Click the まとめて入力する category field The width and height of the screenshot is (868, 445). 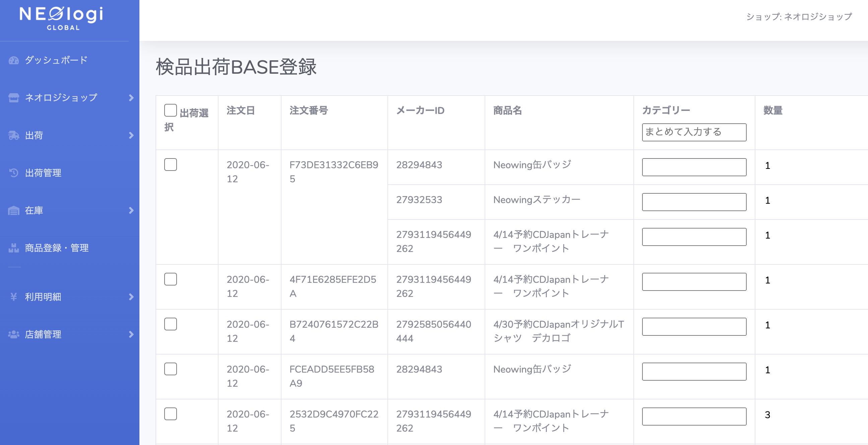tap(694, 132)
